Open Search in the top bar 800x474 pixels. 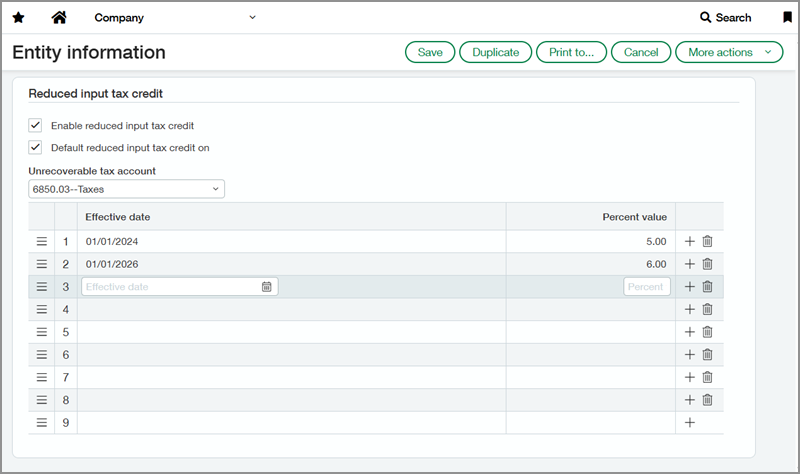point(725,18)
